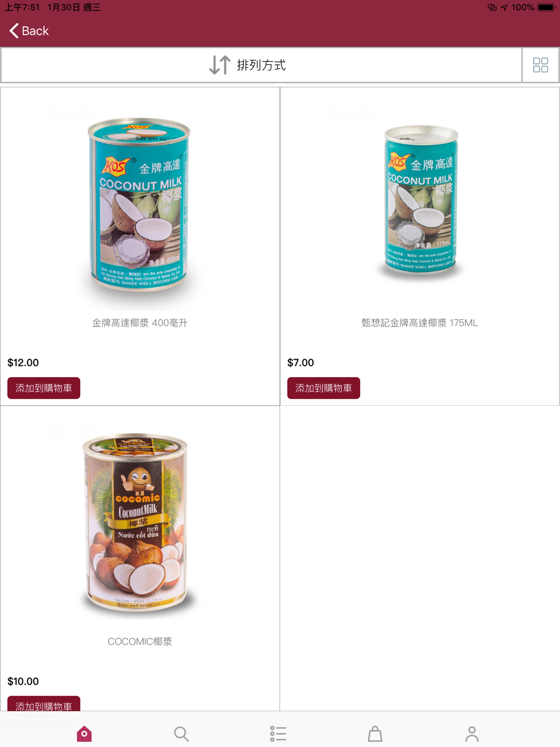This screenshot has width=560, height=747.
Task: Tap the Back chevron arrow
Action: pos(14,31)
